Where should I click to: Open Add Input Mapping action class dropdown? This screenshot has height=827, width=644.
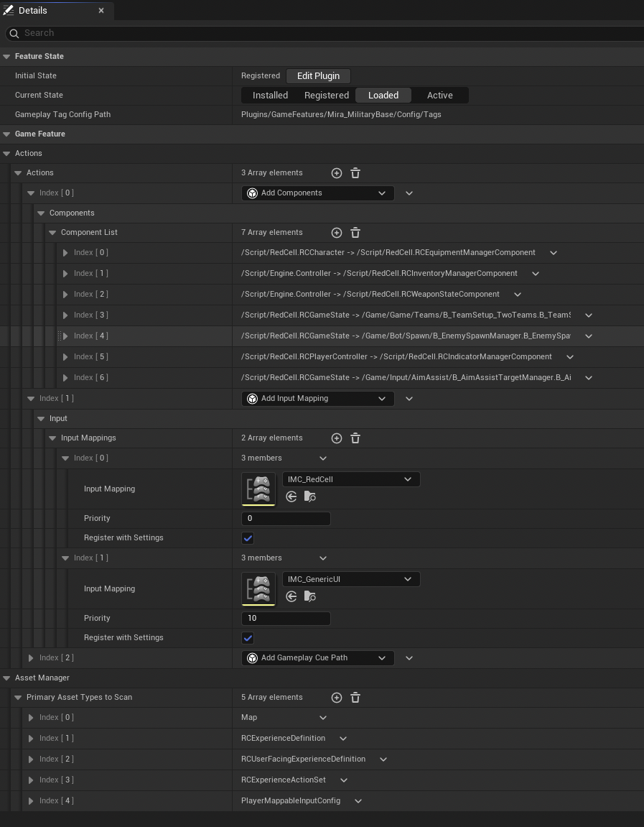point(318,399)
